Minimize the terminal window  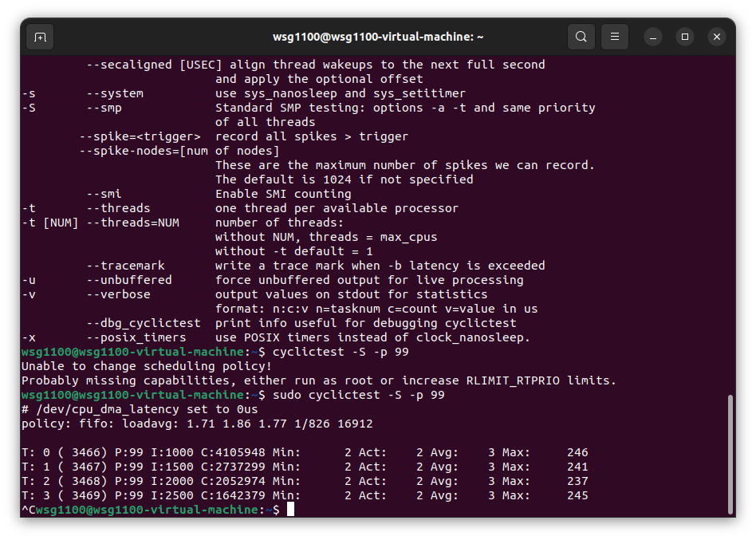(653, 37)
